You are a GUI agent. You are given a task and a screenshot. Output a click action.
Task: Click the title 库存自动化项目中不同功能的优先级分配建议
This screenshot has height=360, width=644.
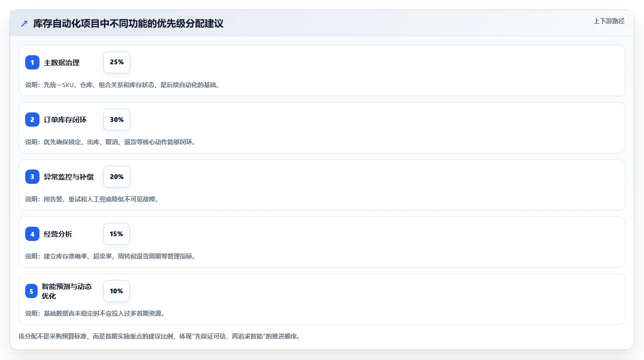(x=128, y=23)
